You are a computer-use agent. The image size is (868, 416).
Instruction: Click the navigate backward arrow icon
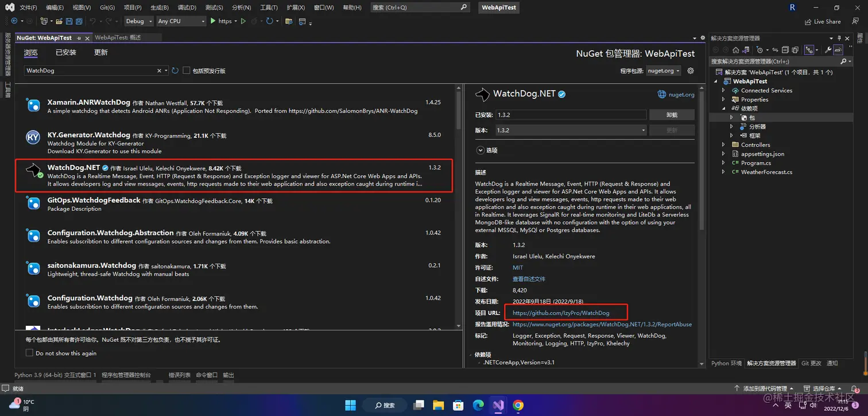14,21
